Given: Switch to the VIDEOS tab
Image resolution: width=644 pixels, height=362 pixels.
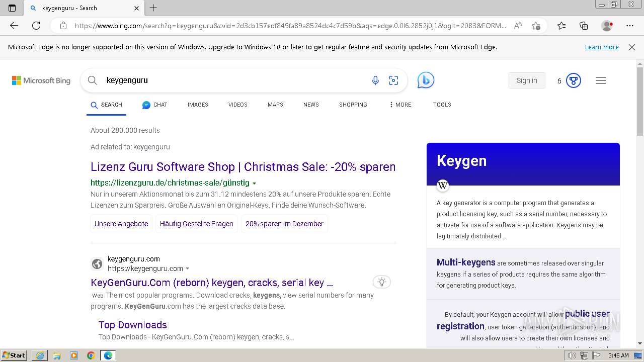Looking at the screenshot, I should (x=238, y=105).
